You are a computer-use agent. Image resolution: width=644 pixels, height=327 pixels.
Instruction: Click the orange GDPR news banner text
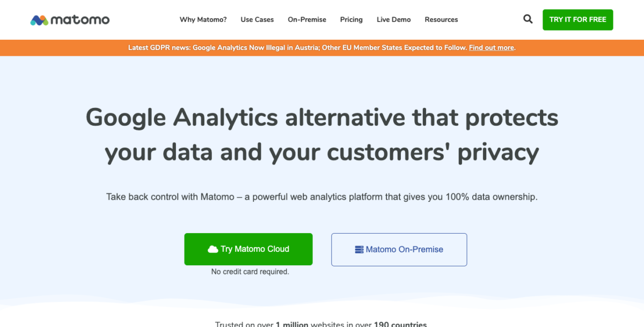click(297, 48)
